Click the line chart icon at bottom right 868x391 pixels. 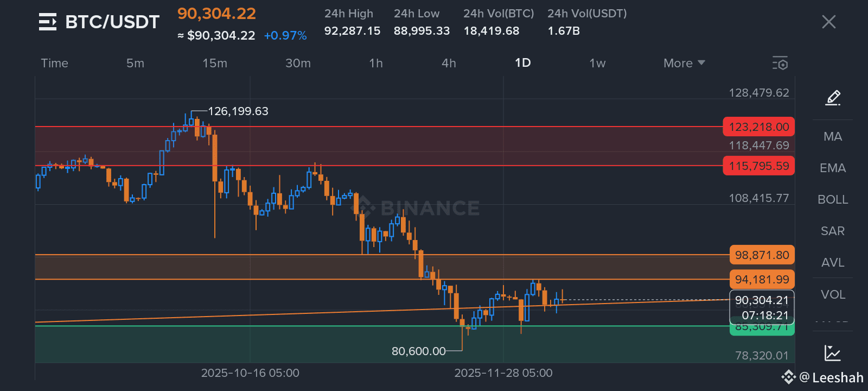coord(832,353)
